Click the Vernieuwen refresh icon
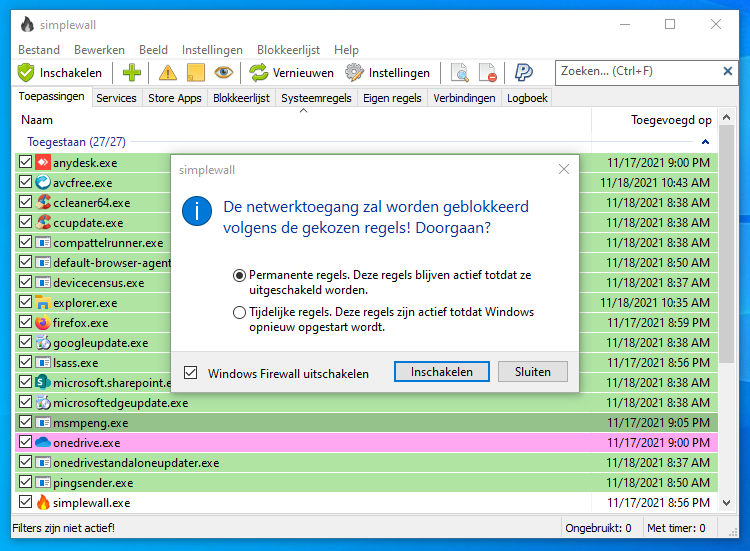 [259, 72]
